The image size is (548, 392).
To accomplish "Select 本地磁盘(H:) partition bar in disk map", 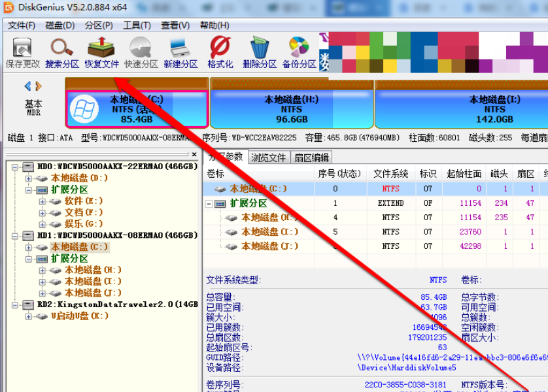I will pos(292,109).
